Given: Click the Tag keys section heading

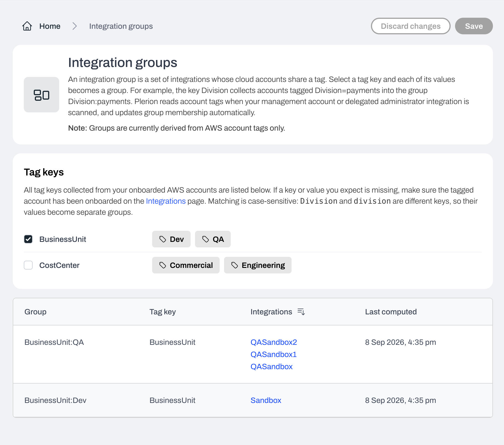Looking at the screenshot, I should click(x=44, y=172).
